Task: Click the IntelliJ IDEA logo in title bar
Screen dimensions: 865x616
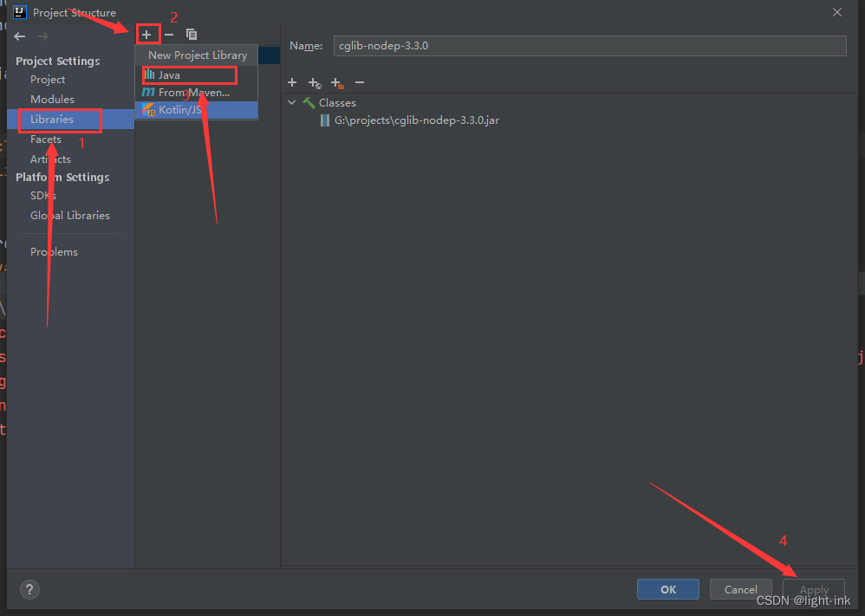Action: pos(20,12)
